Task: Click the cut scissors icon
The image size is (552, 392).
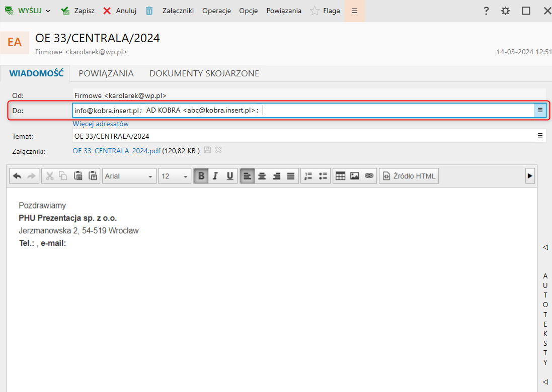Action: 50,176
